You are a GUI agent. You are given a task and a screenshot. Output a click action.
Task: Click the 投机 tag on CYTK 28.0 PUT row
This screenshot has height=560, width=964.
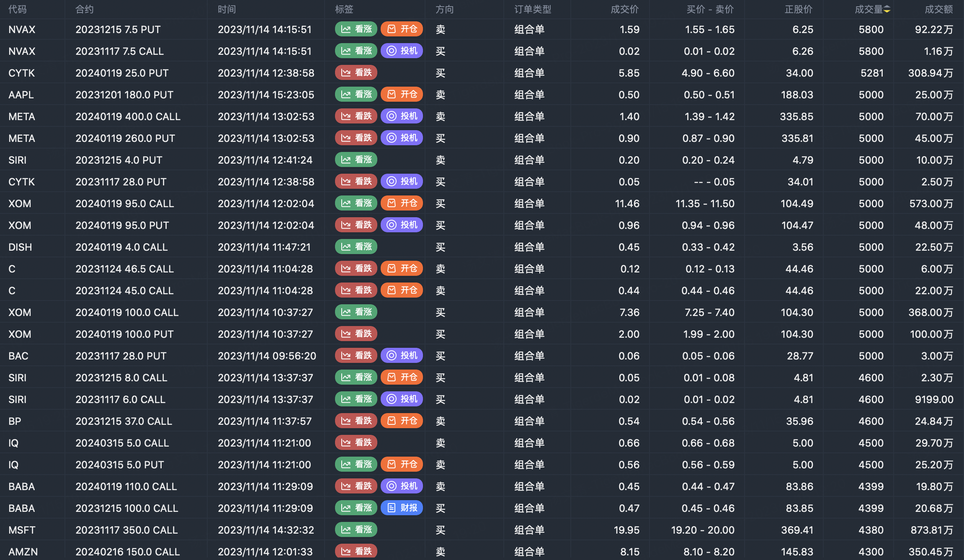[402, 181]
